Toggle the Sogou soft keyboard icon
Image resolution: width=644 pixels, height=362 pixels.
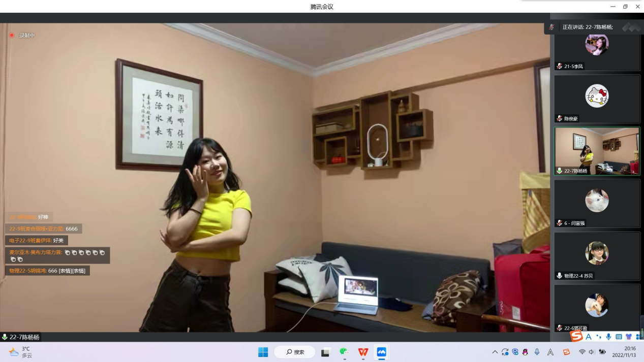[x=619, y=336]
